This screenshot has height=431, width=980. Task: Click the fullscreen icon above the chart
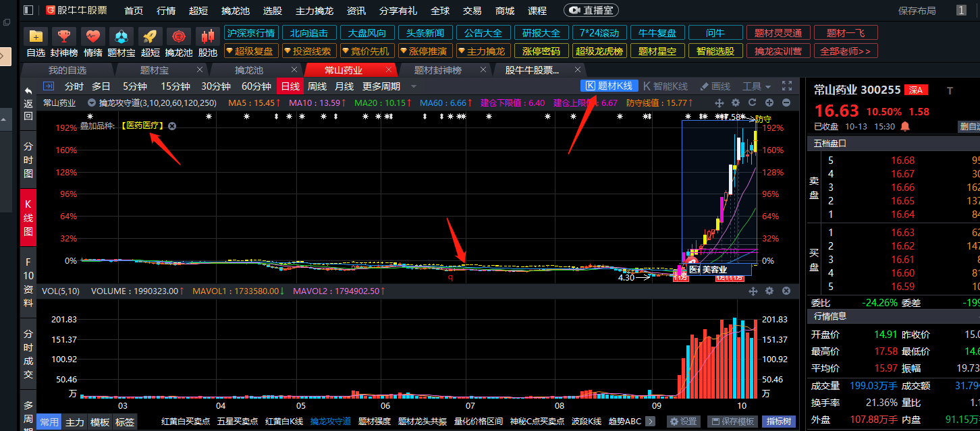click(x=786, y=86)
